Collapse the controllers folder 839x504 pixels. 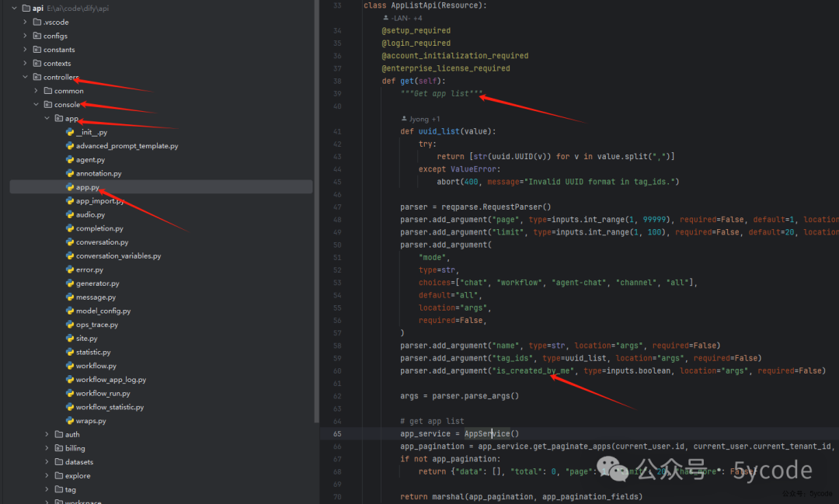point(25,77)
